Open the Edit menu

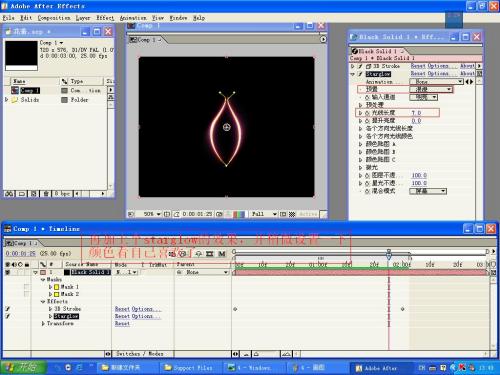[26, 18]
